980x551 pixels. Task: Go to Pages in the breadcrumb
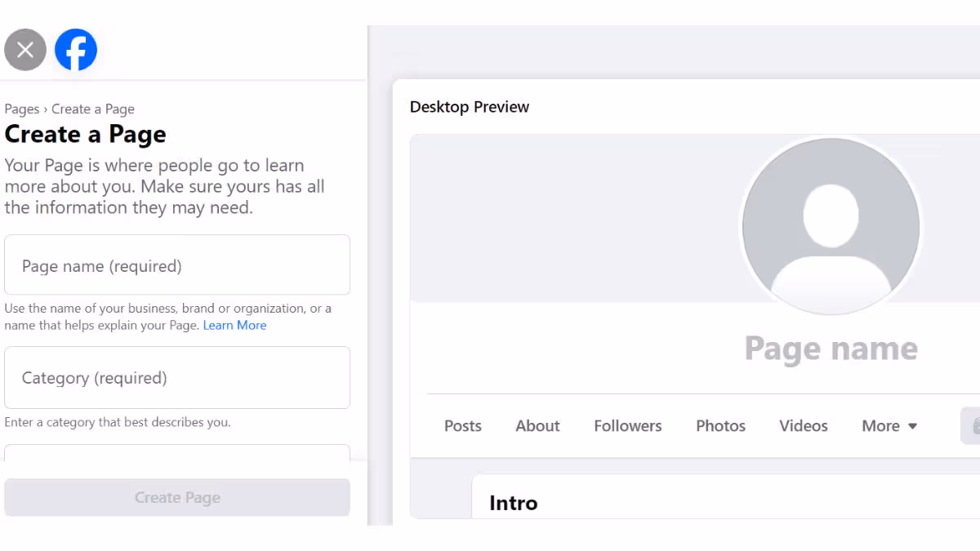point(22,109)
